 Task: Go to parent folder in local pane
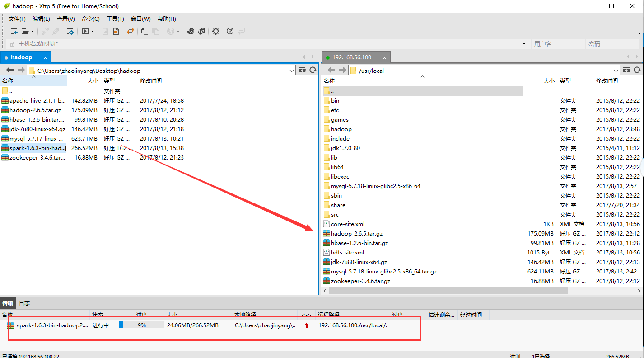pos(302,70)
